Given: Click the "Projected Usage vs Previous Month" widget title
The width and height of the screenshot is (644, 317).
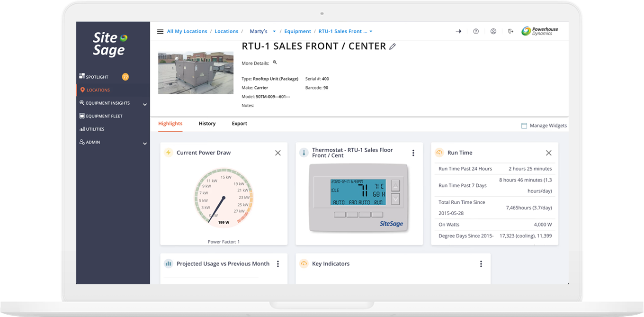Looking at the screenshot, I should click(x=223, y=264).
